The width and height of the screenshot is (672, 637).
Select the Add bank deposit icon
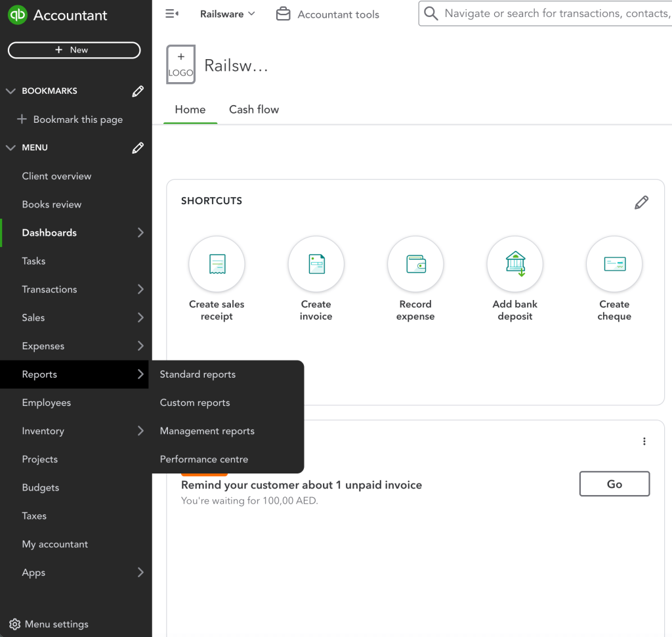(x=514, y=263)
